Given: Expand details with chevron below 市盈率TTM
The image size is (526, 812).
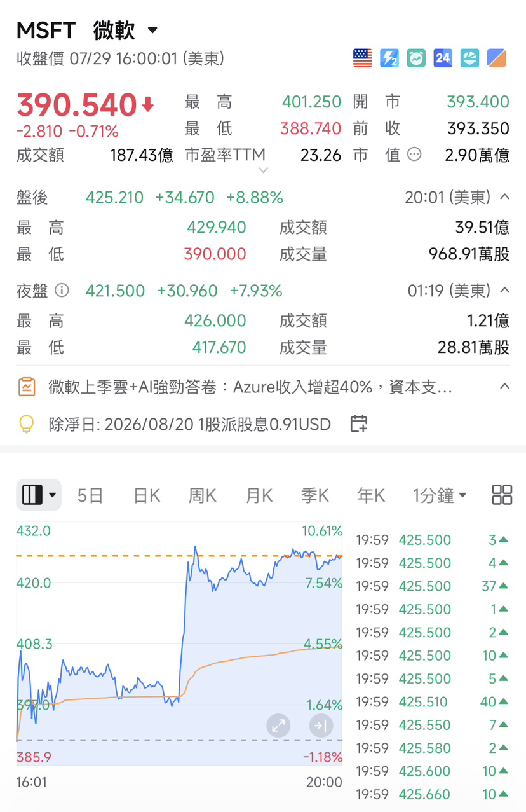Looking at the screenshot, I should coord(264,170).
